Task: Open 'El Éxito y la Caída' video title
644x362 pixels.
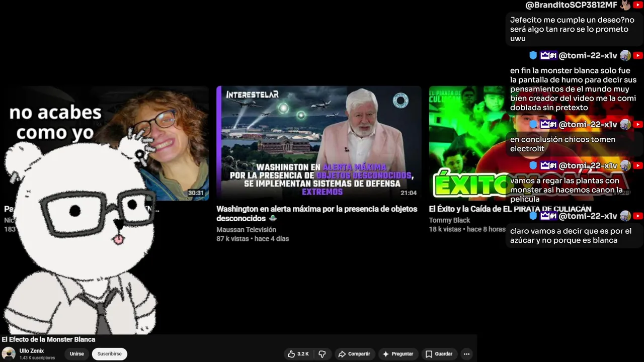Action: (x=510, y=209)
